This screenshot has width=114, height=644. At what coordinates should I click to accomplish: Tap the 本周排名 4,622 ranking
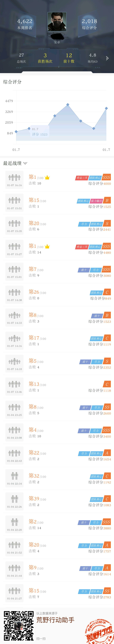[24, 24]
